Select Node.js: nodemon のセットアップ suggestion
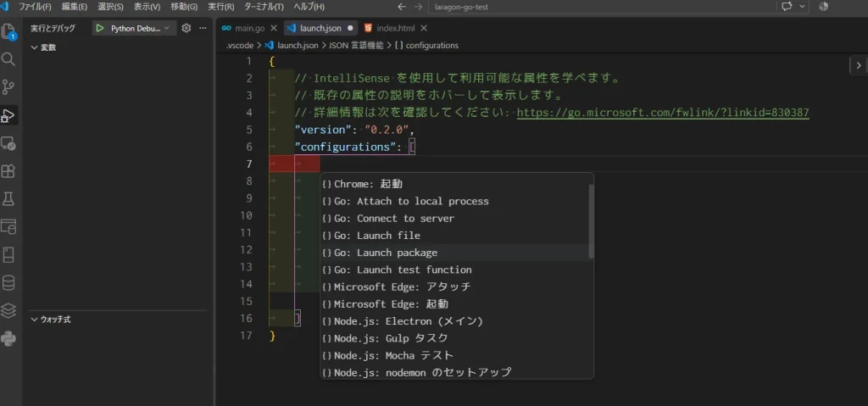The height and width of the screenshot is (406, 868). (x=454, y=372)
